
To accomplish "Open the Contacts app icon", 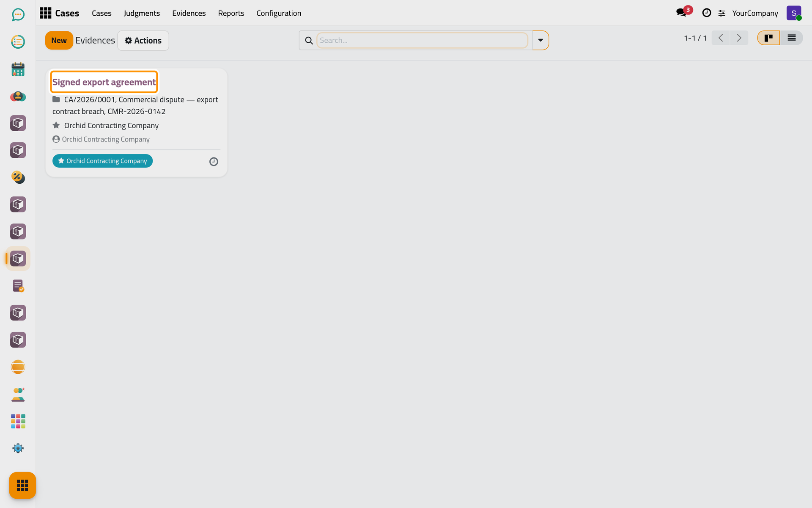I will pos(18,96).
